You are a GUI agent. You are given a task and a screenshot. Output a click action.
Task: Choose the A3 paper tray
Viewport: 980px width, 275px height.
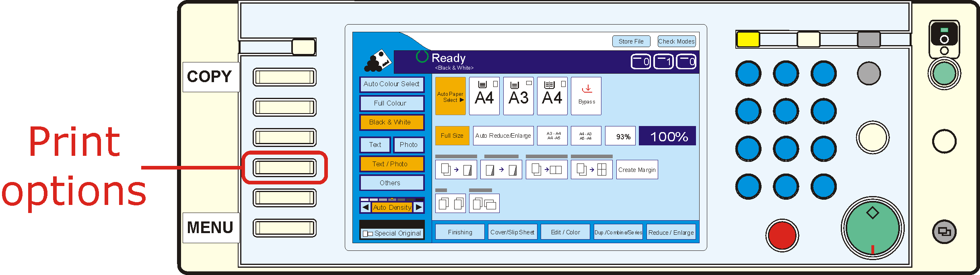tap(518, 96)
